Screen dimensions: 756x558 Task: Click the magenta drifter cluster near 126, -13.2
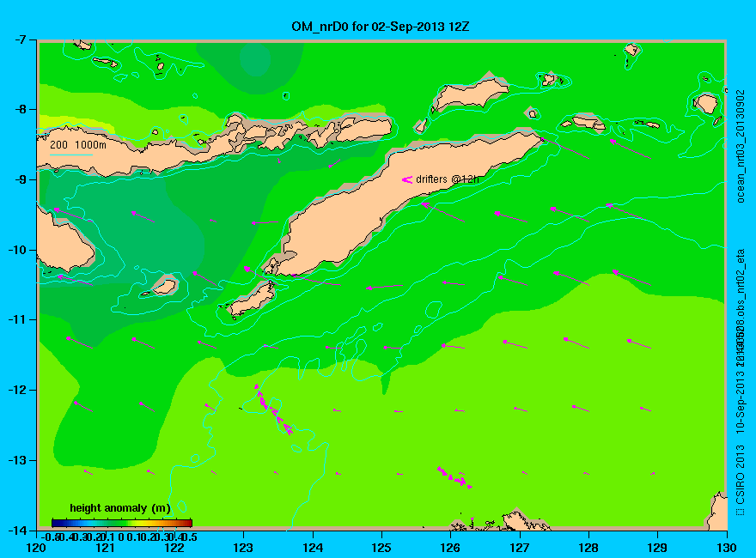tap(454, 477)
